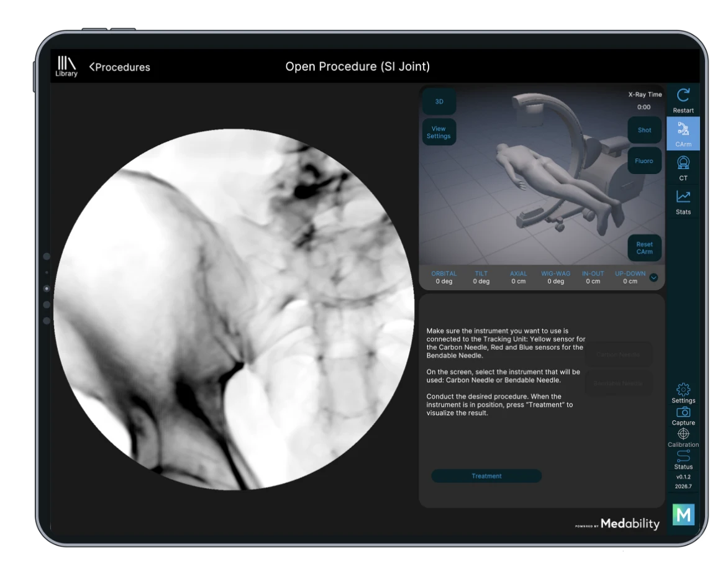Open the CT scanner view
Viewport: 728px width, 588px height.
(x=683, y=168)
